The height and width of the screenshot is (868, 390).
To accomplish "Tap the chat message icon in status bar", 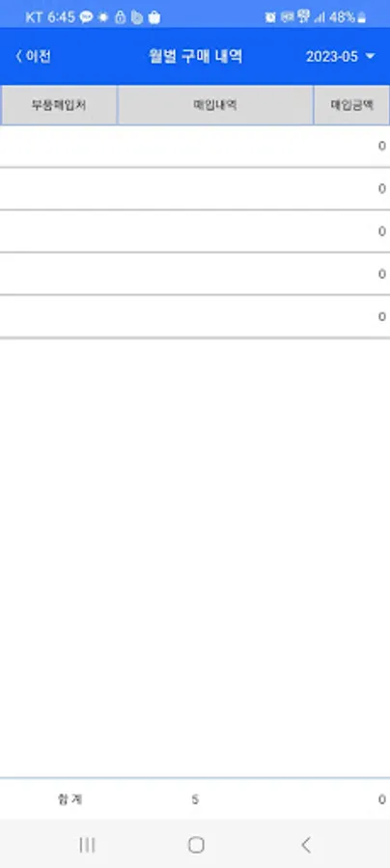I will 86,17.
